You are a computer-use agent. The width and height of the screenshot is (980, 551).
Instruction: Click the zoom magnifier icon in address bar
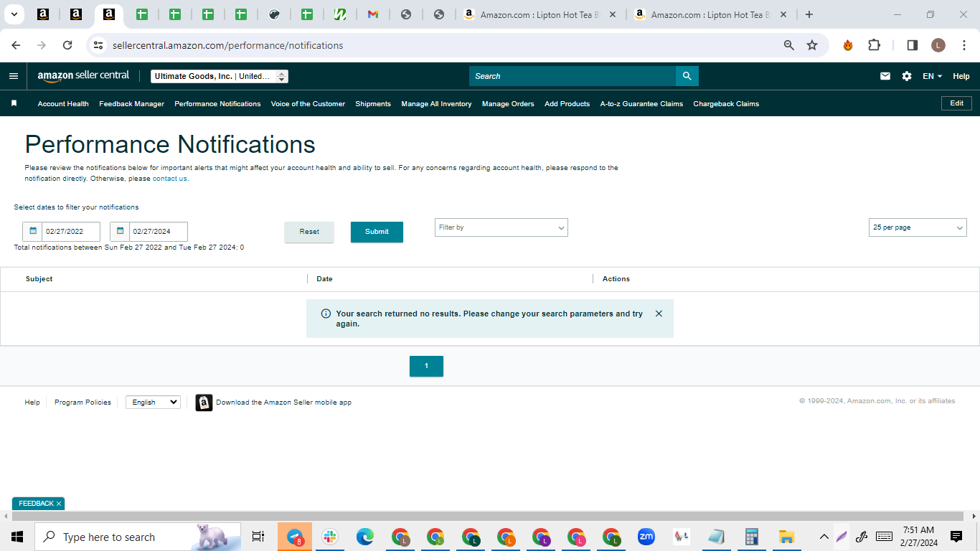(x=789, y=45)
